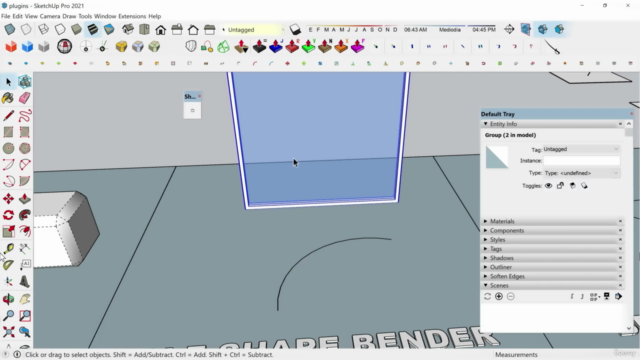This screenshot has height=360, width=640.
Task: Expand the Outliner panel
Action: pos(553,267)
